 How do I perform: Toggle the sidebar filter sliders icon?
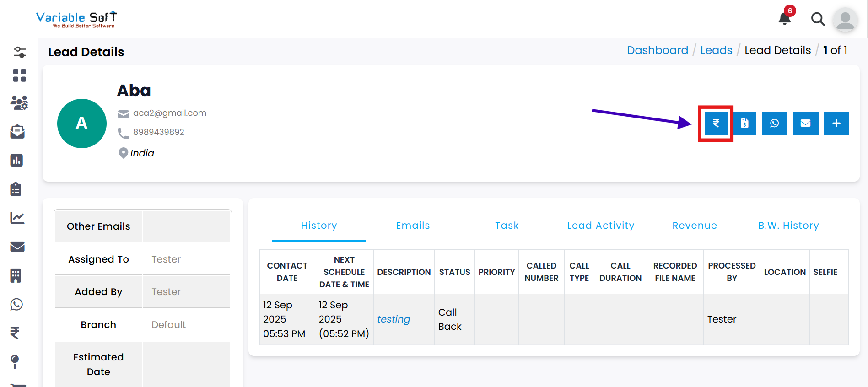(19, 52)
